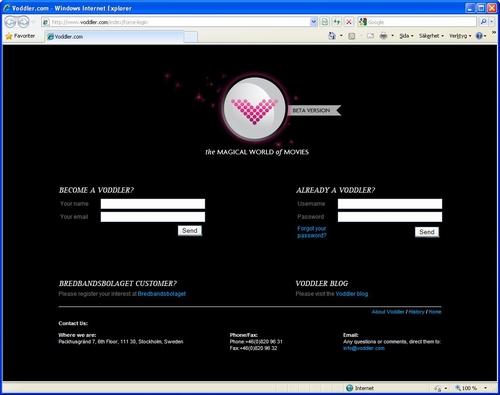Click the address bar URL text
Viewport: 500px width, 395px height.
[x=100, y=22]
